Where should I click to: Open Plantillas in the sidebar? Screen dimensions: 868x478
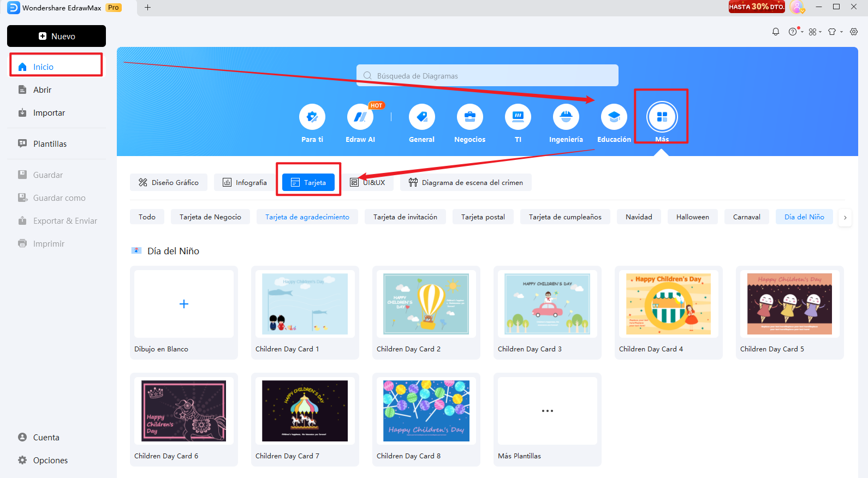tap(50, 144)
